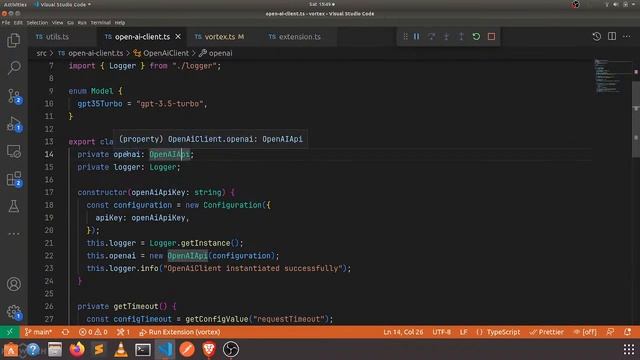The height and width of the screenshot is (360, 640).
Task: Open the Run menu
Action: (x=82, y=23)
